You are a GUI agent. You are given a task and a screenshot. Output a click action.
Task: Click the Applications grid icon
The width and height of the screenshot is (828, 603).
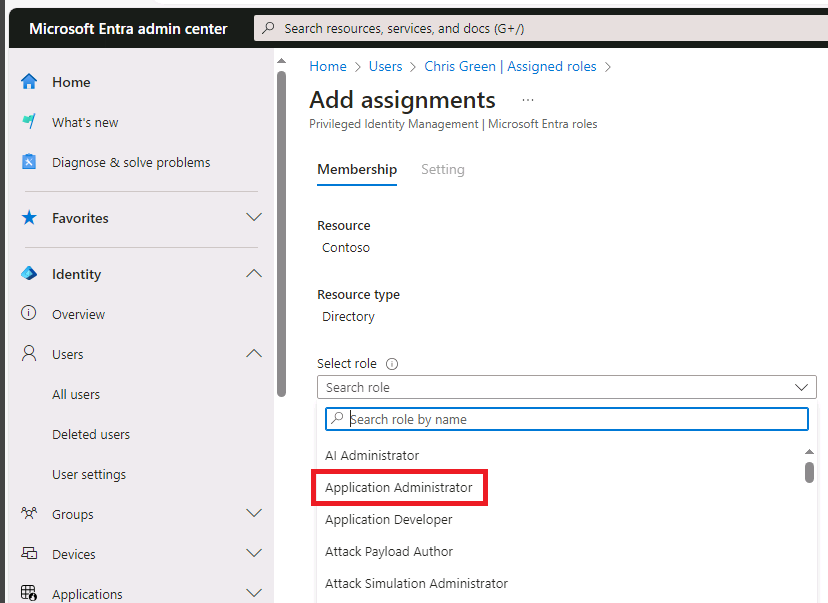[x=27, y=592]
